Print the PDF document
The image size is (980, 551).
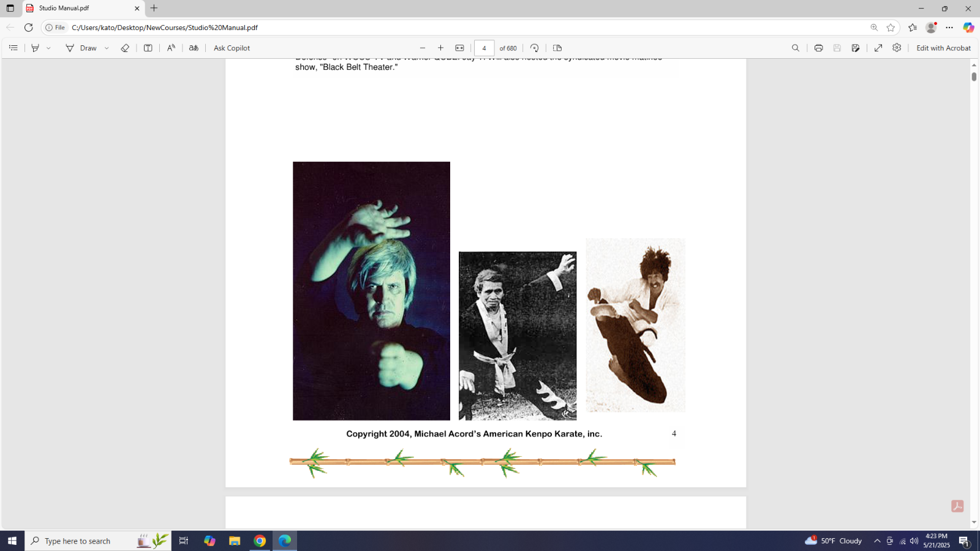tap(818, 48)
